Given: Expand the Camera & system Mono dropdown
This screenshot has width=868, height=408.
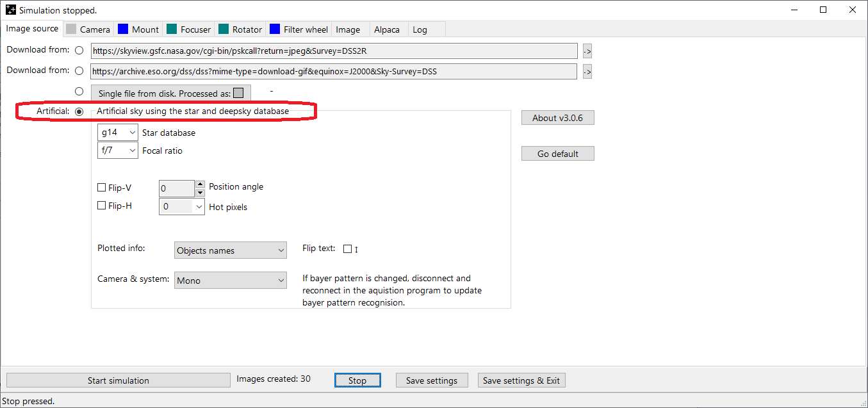Looking at the screenshot, I should click(230, 281).
